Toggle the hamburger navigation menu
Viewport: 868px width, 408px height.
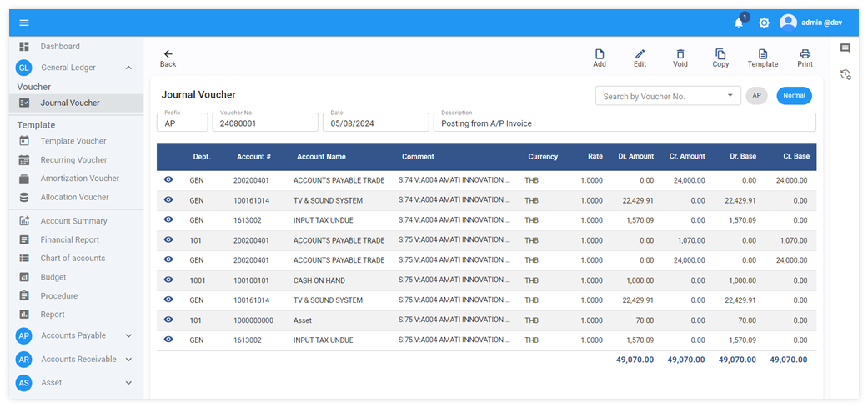(24, 23)
